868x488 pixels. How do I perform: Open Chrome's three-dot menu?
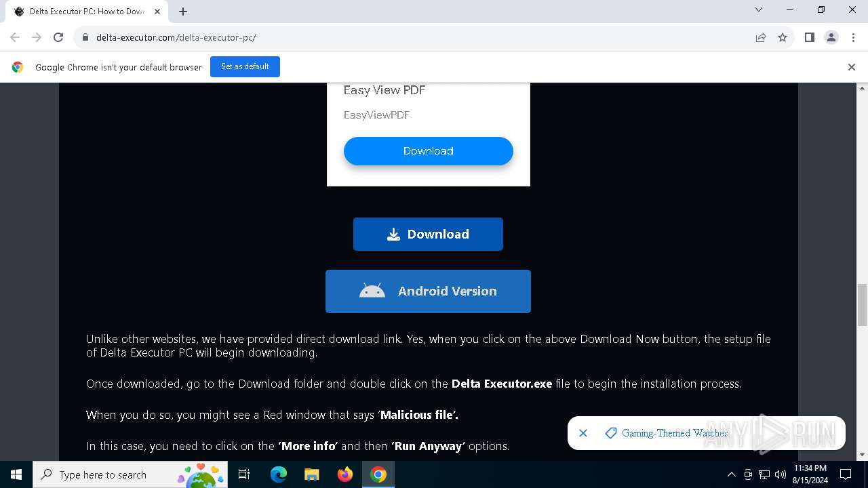pos(853,37)
